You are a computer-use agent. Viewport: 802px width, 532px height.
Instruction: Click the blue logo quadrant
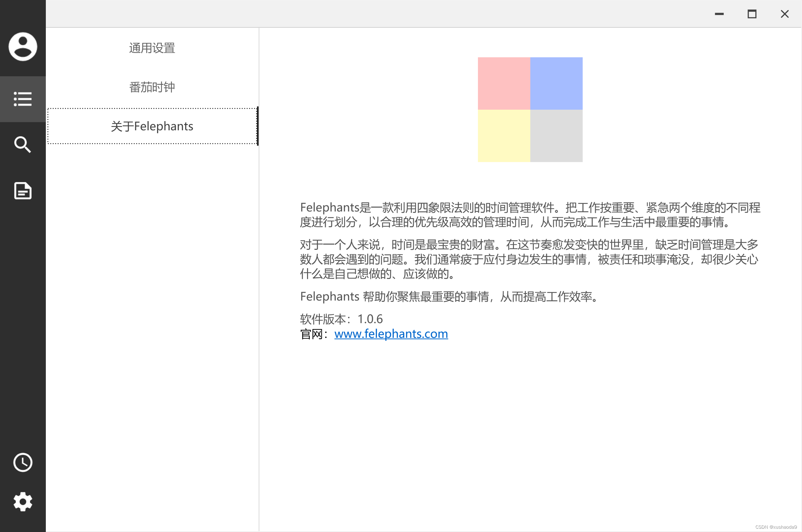(556, 83)
